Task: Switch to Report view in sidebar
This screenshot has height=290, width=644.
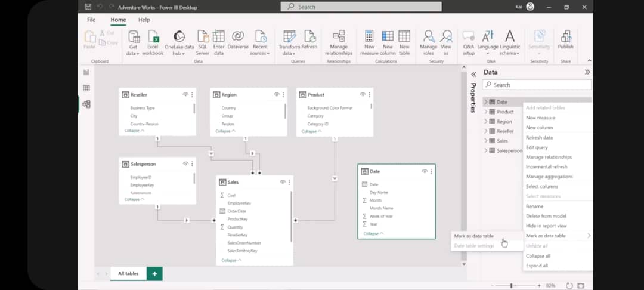Action: pos(86,72)
